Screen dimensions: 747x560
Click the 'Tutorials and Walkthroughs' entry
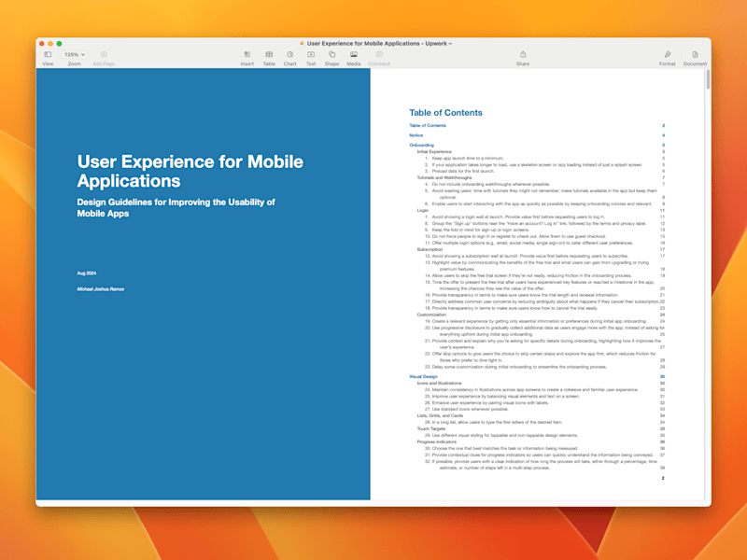pyautogui.click(x=444, y=177)
